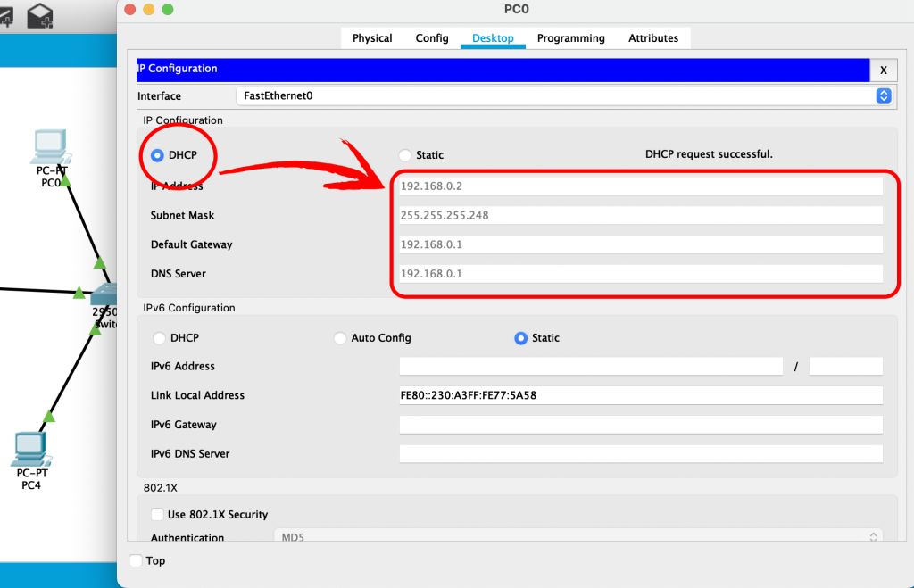Viewport: 914px width, 588px height.
Task: Click the 2950 switch icon
Action: 105,296
